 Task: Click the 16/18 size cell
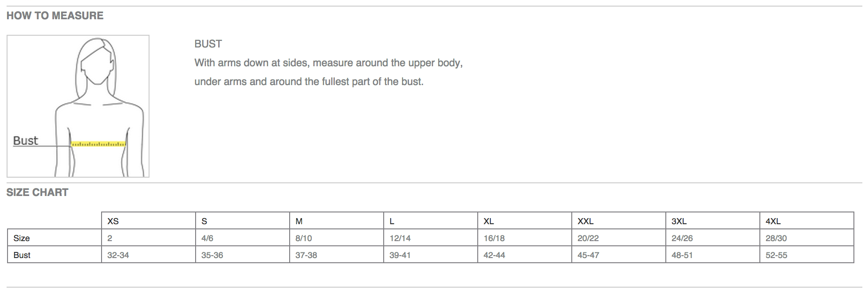(x=525, y=238)
